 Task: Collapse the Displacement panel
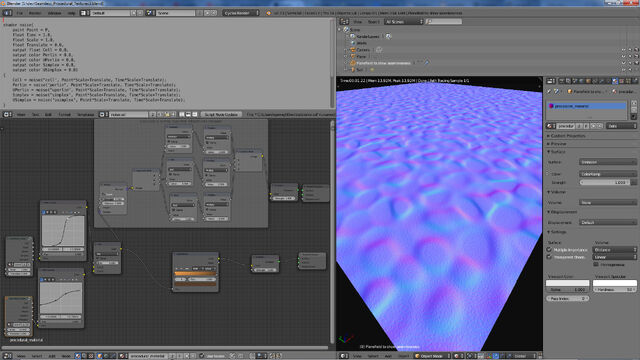(x=562, y=212)
